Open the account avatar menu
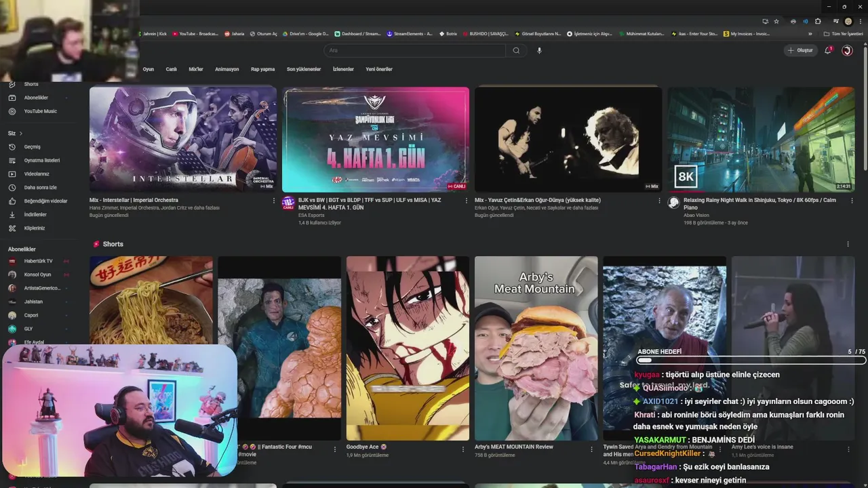The width and height of the screenshot is (868, 488). (x=847, y=50)
